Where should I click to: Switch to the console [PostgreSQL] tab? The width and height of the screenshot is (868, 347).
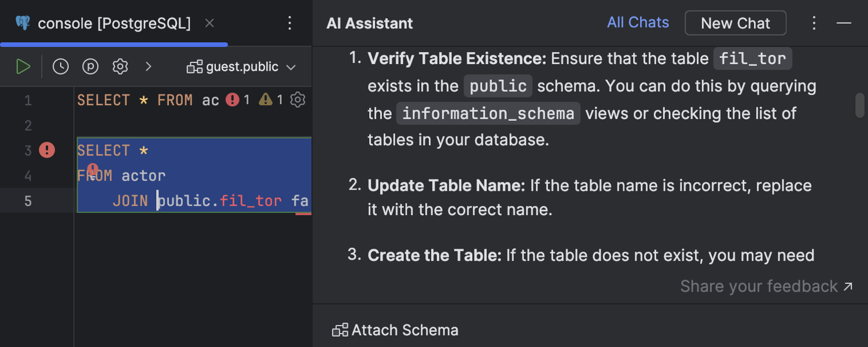click(113, 23)
